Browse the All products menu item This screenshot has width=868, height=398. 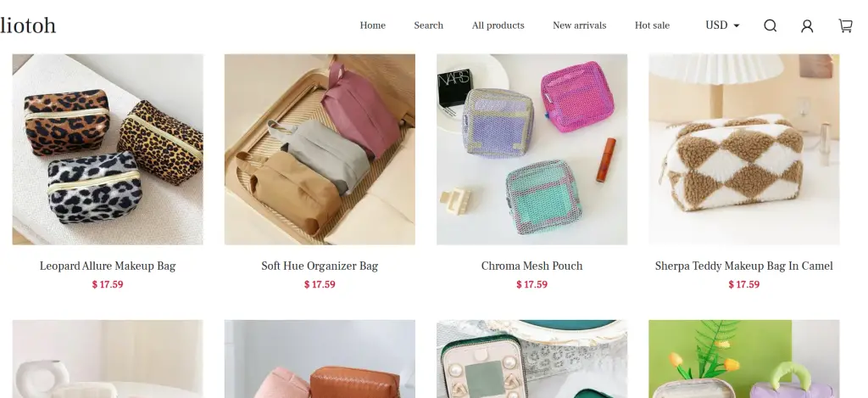[x=498, y=25]
